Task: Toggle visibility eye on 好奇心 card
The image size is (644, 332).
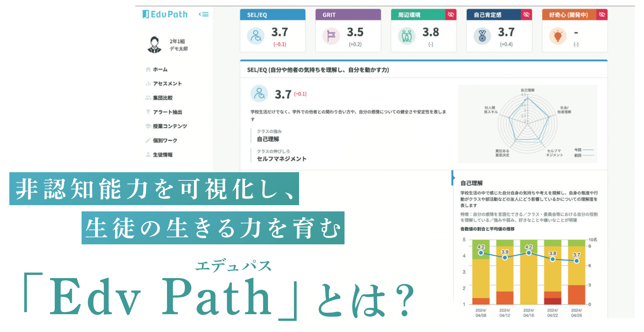Action: (602, 15)
